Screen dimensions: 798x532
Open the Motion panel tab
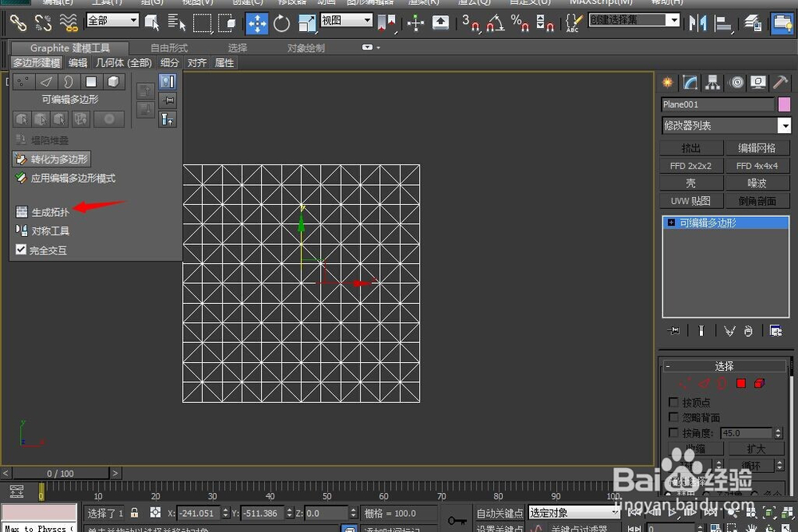[736, 82]
